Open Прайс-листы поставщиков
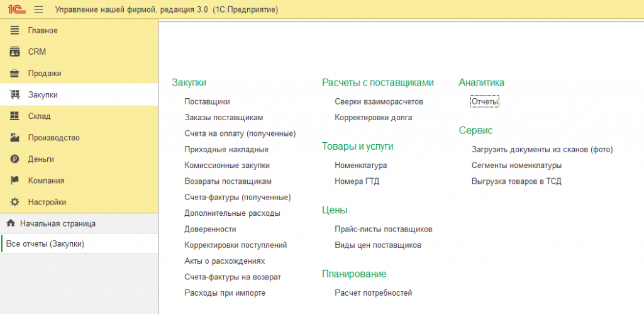Viewport: 644px width, 314px height. point(384,229)
